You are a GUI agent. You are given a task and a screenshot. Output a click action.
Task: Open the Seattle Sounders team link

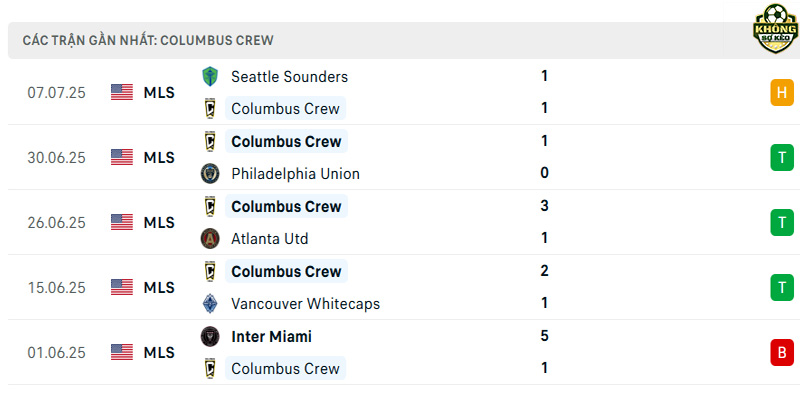(x=289, y=77)
